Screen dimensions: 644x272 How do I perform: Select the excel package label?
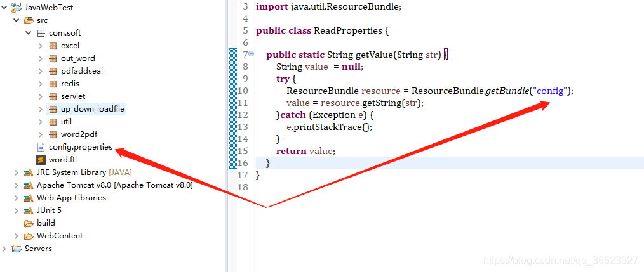(x=70, y=46)
